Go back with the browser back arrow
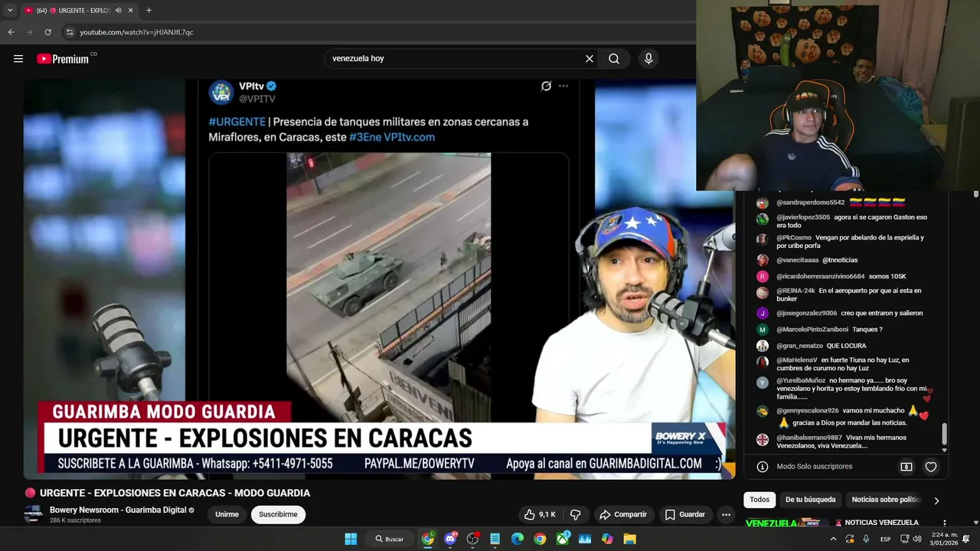This screenshot has height=551, width=980. 11,32
